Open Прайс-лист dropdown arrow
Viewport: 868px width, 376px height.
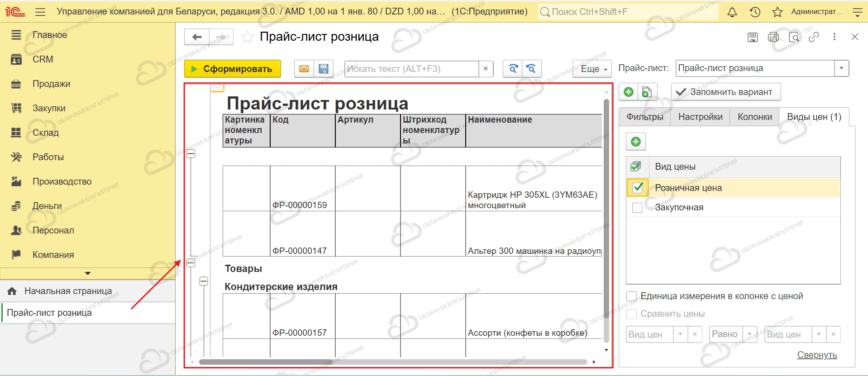[841, 68]
